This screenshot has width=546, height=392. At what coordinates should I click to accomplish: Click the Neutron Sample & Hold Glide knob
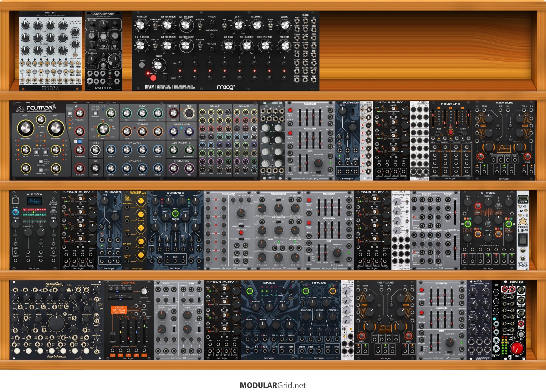click(x=189, y=131)
